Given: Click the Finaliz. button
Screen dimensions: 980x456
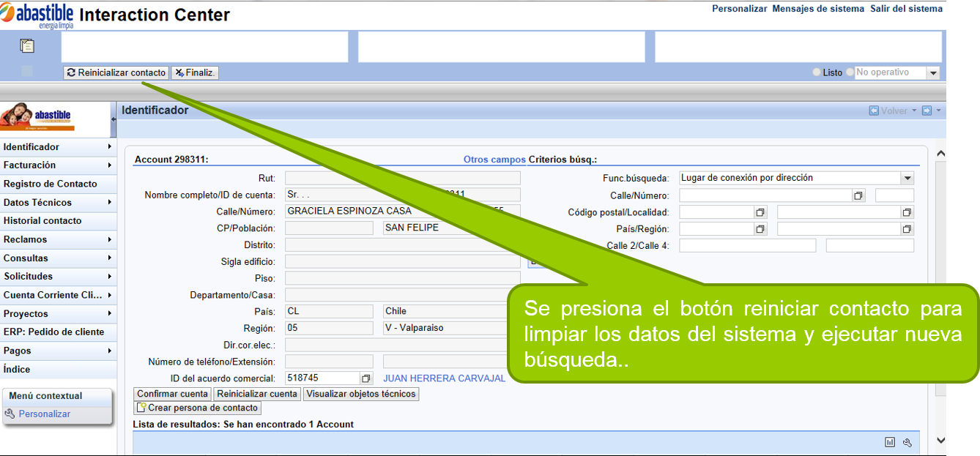Looking at the screenshot, I should (x=196, y=72).
